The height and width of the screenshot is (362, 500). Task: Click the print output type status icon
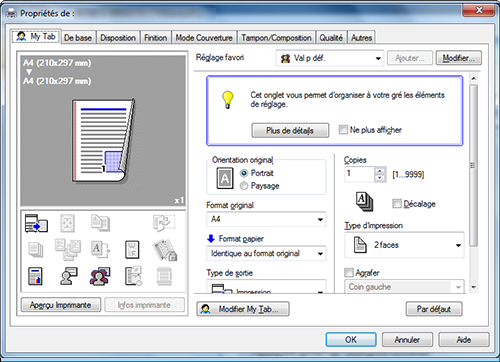point(36,223)
